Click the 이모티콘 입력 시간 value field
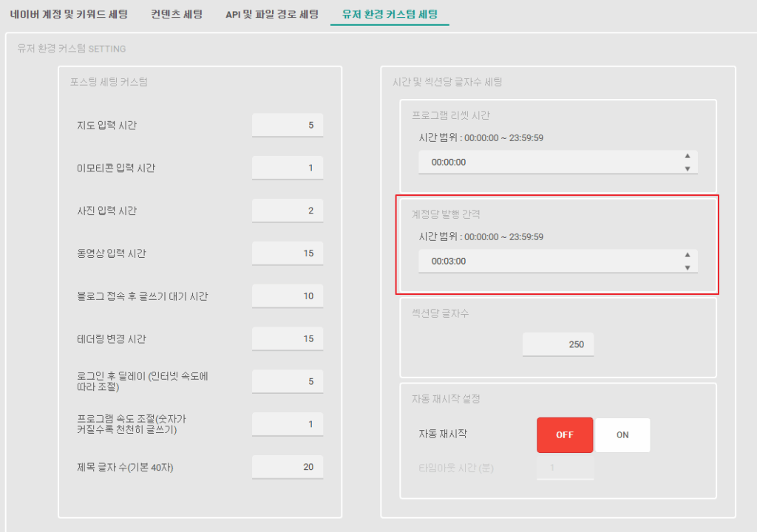 click(x=287, y=168)
